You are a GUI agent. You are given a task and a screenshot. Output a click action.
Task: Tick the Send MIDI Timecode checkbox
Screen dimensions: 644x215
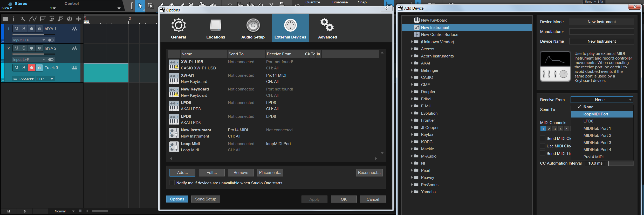pos(542,153)
